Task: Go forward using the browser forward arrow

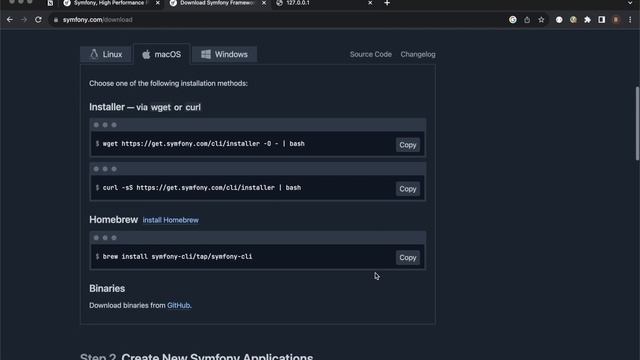Action: point(24,20)
